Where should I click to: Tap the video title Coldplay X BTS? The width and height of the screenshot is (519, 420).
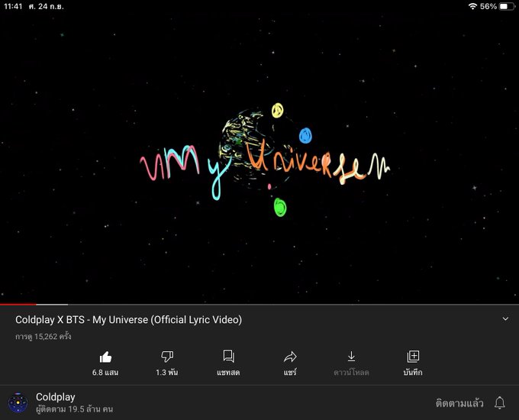[128, 320]
